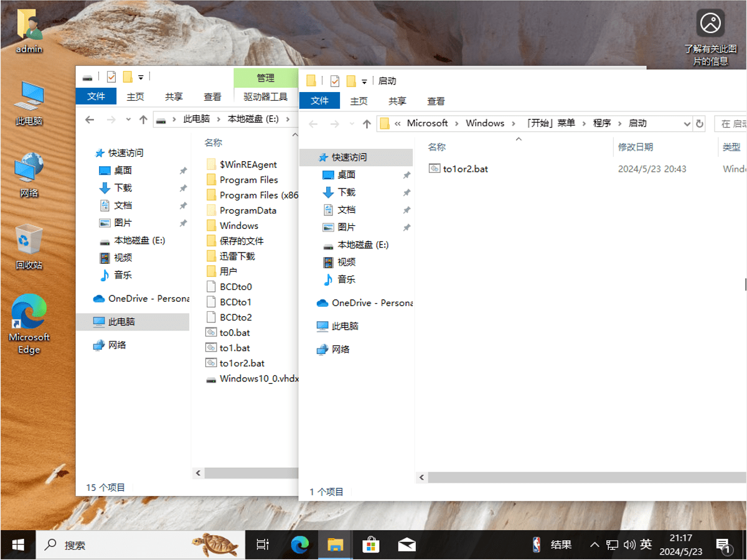747x560 pixels.
Task: Toggle the 英 input language indicator
Action: [x=646, y=545]
